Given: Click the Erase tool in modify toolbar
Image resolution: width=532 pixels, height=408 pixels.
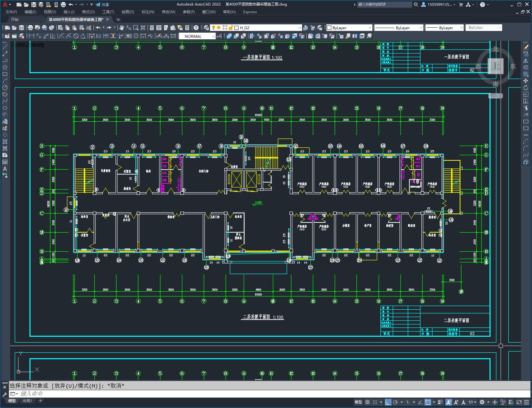Looking at the screenshot, I should (526, 47).
